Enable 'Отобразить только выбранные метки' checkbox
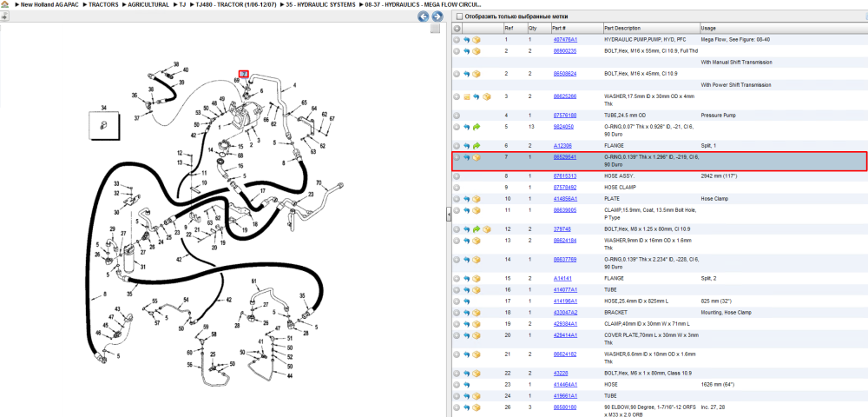This screenshot has height=417, width=868. click(459, 17)
